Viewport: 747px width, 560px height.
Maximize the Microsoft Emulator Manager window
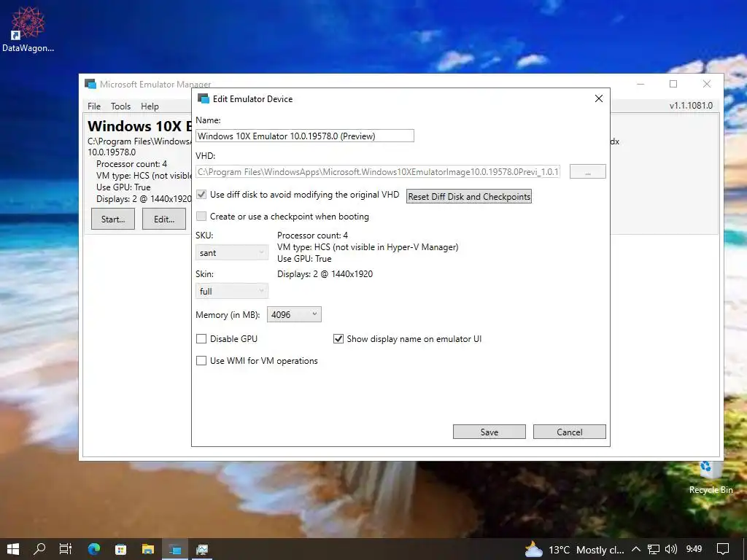(673, 84)
